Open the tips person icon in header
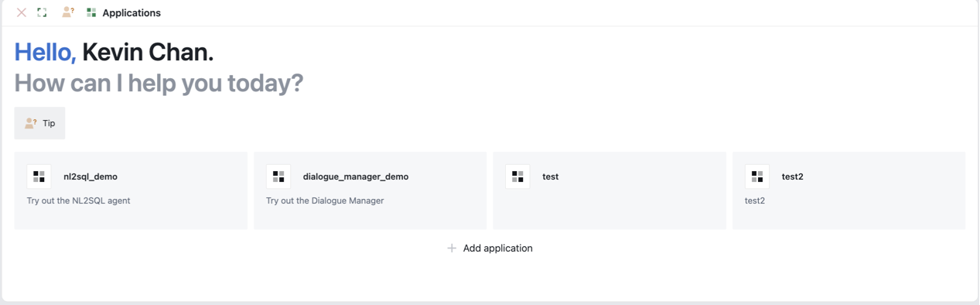Viewport: 980px width, 305px height. (x=68, y=12)
